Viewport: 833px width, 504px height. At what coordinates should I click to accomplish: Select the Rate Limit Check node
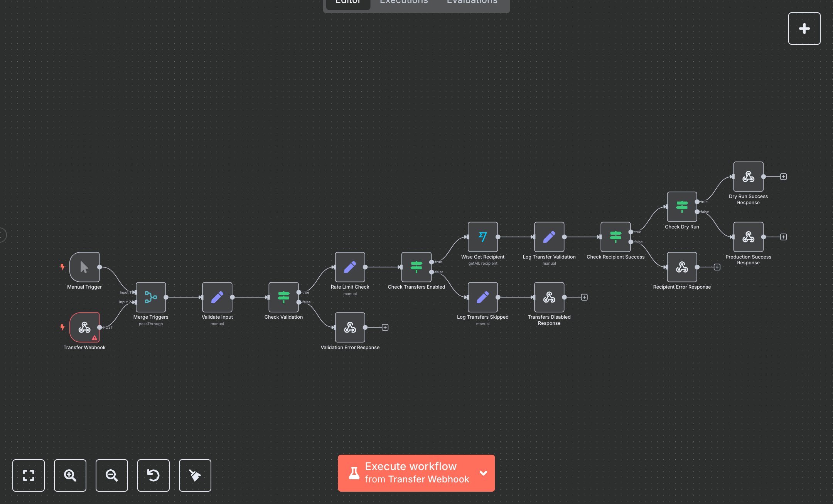point(350,267)
